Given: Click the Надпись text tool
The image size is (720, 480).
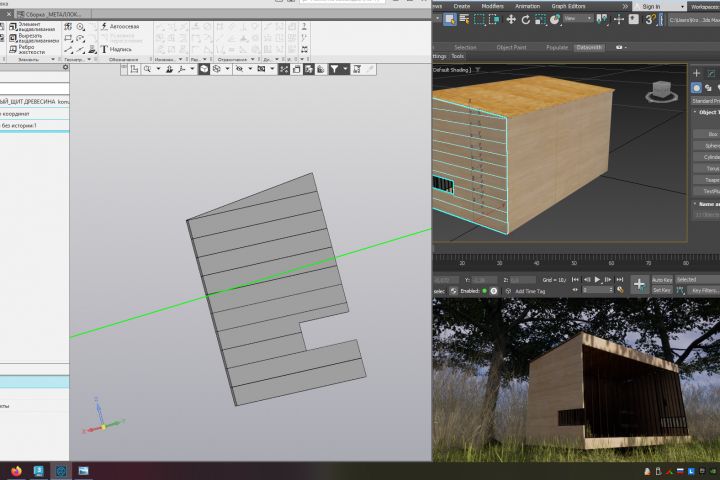Looking at the screenshot, I should pyautogui.click(x=116, y=49).
